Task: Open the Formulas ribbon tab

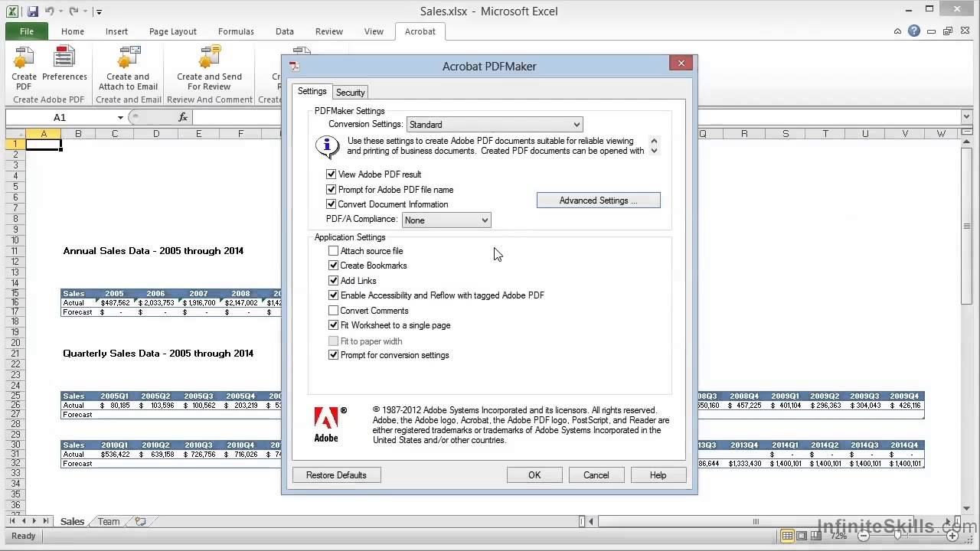Action: pyautogui.click(x=236, y=31)
